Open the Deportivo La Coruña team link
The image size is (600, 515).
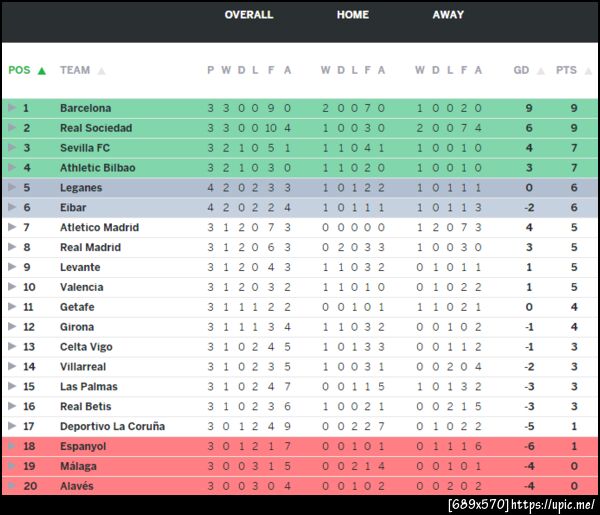pos(109,426)
